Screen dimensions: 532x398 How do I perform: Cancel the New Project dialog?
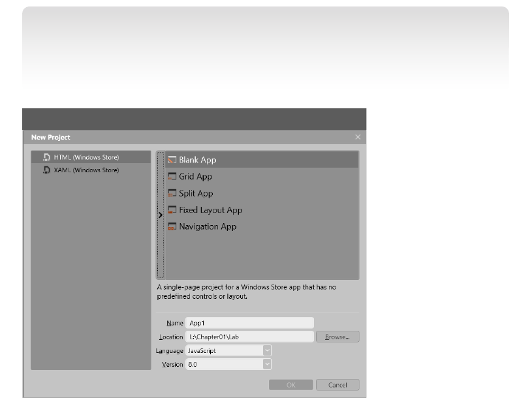(337, 385)
